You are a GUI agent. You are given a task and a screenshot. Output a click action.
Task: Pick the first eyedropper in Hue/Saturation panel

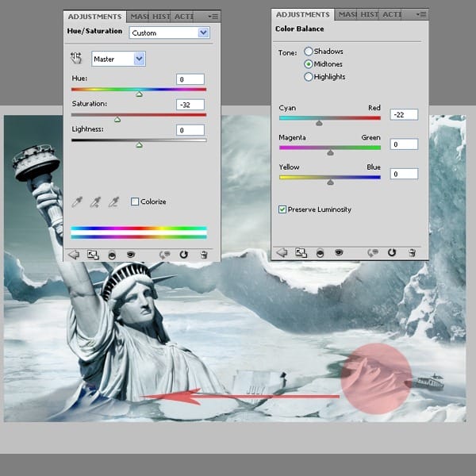pos(77,202)
